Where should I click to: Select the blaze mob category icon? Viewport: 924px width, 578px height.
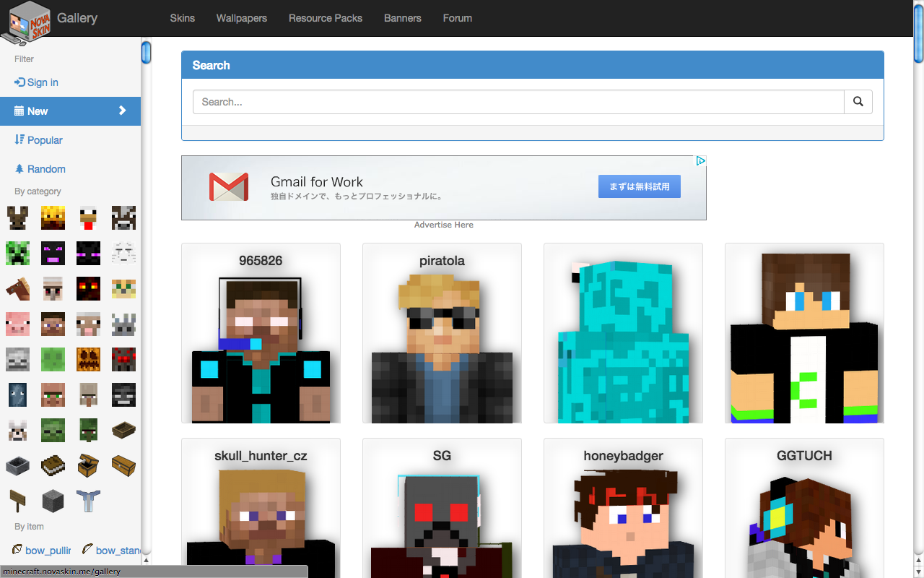[53, 217]
